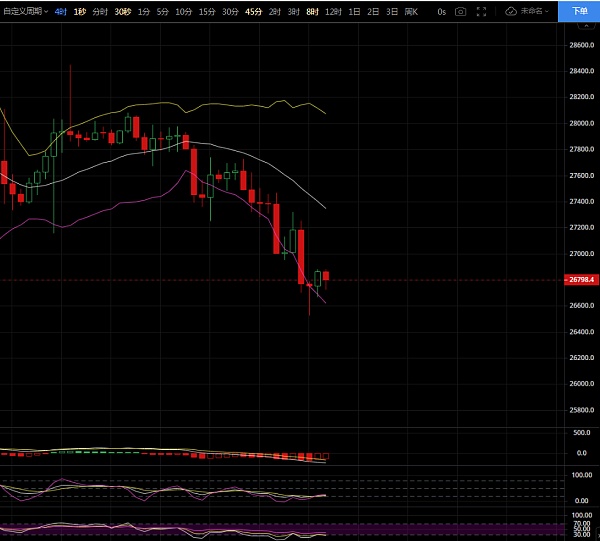Open the 自定义周期 dropdown
The width and height of the screenshot is (600, 541).
point(25,11)
